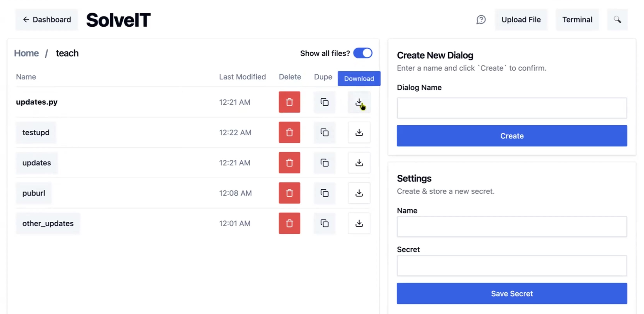Duplicate the other_updates dialog
Screen dimensions: 644x314
324,223
